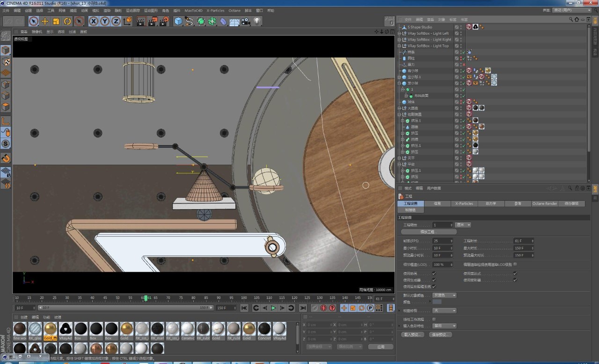599x364 pixels.
Task: Click Scale Project button
Action: coord(429,232)
